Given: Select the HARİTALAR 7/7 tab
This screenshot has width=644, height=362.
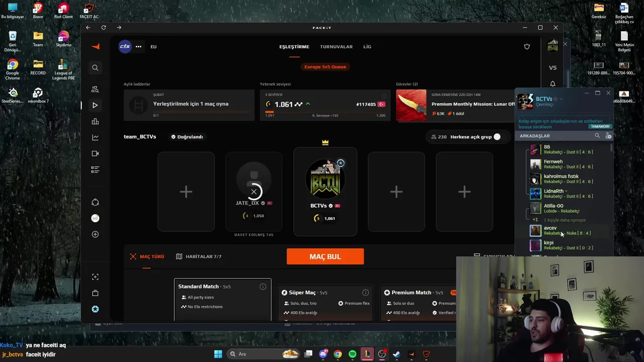Looking at the screenshot, I should 199,256.
